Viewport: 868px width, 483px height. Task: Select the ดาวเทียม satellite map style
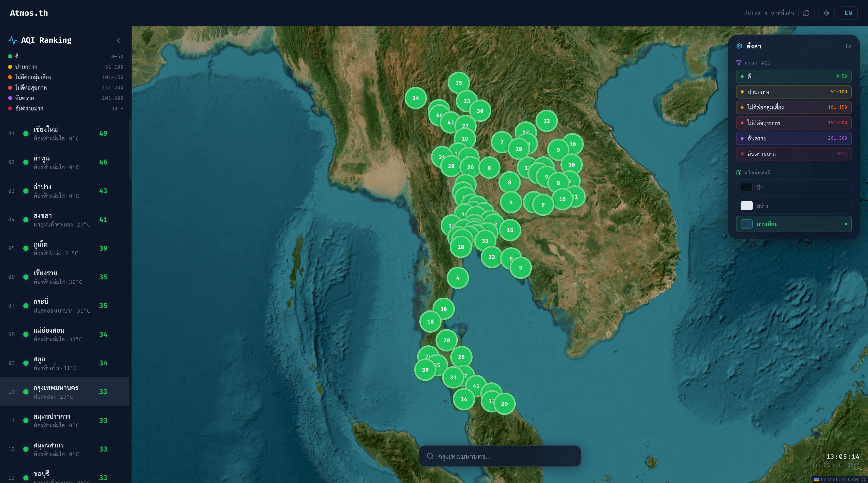tap(794, 224)
